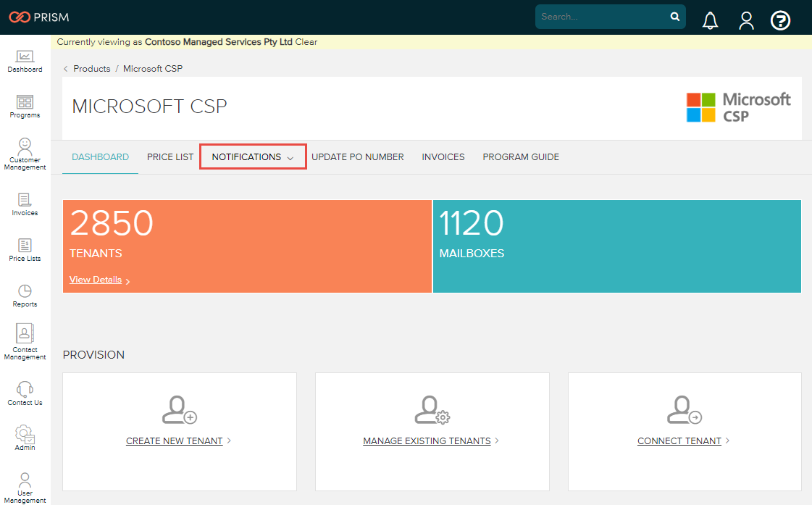The width and height of the screenshot is (812, 505).
Task: Switch to the Dashboard tab
Action: point(101,157)
